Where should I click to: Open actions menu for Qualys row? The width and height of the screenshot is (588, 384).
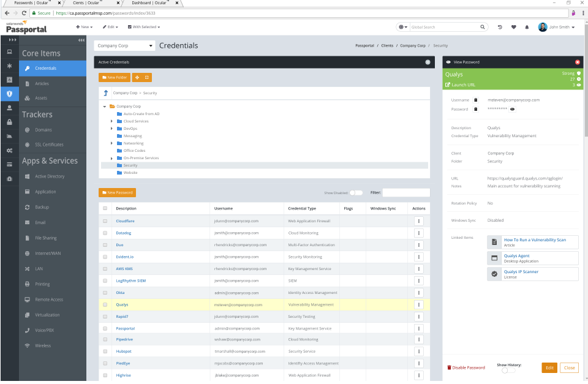(418, 304)
